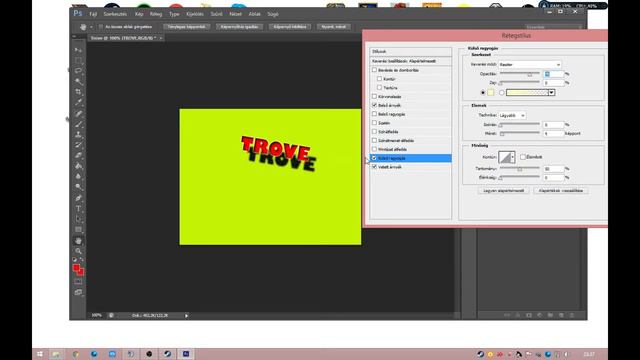Image resolution: width=640 pixels, height=360 pixels.
Task: Select the Lasso tool
Action: tap(78, 71)
